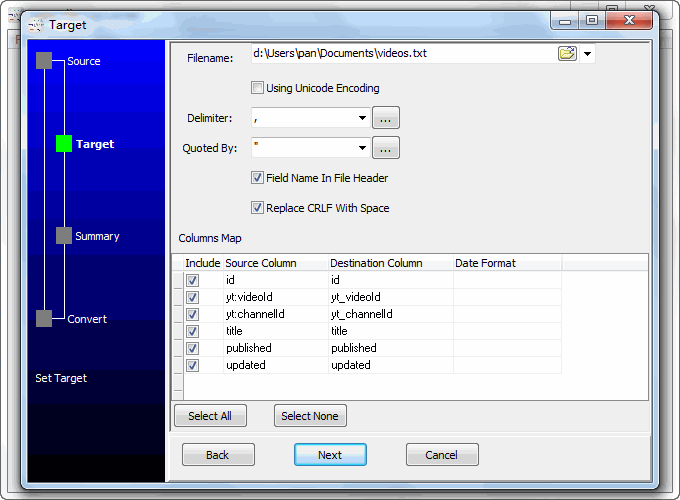
Task: Click the Convert step square marker
Action: 44,319
